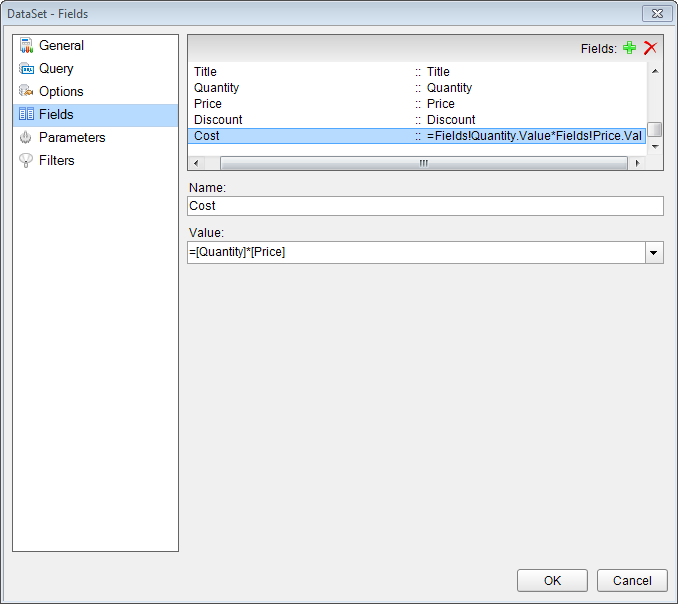The width and height of the screenshot is (678, 604).
Task: Click the Title data field value
Action: click(x=438, y=72)
